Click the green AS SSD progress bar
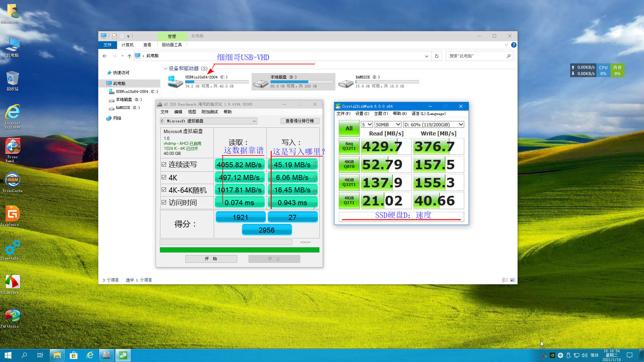644x362 pixels. 239,250
